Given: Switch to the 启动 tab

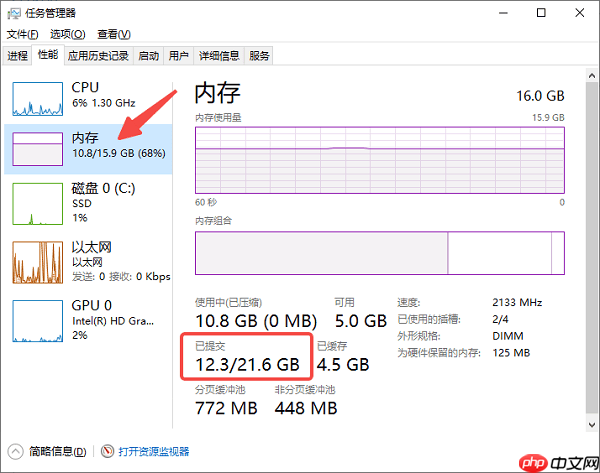Looking at the screenshot, I should [x=148, y=56].
